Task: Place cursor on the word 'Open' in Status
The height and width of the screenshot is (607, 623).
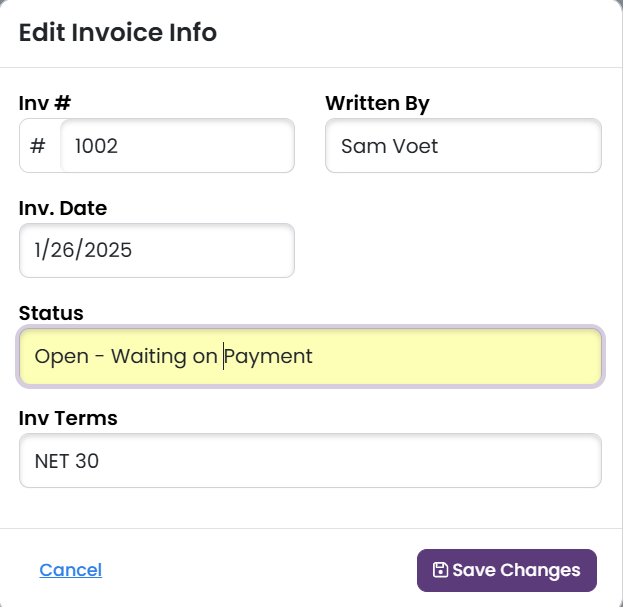Action: (x=62, y=356)
